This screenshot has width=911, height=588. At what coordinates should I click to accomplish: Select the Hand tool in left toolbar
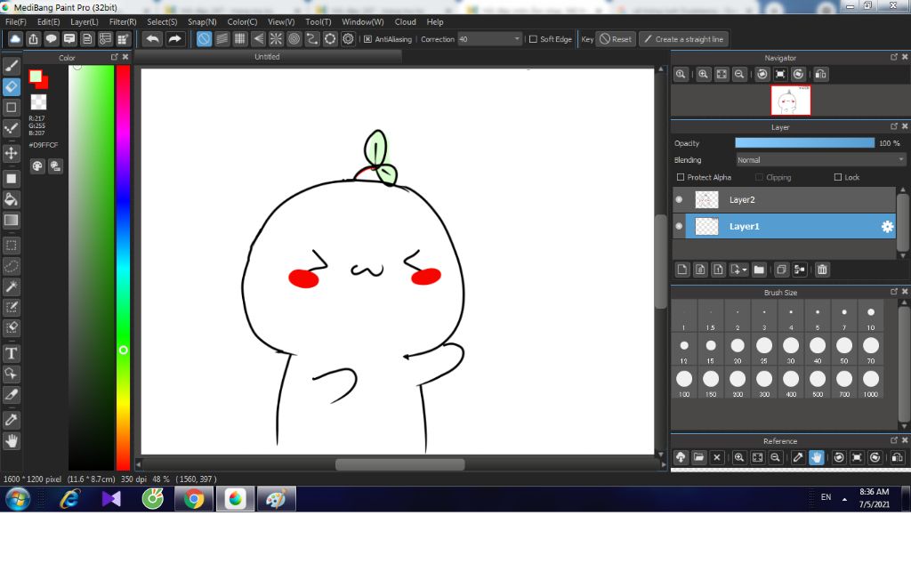pos(11,441)
